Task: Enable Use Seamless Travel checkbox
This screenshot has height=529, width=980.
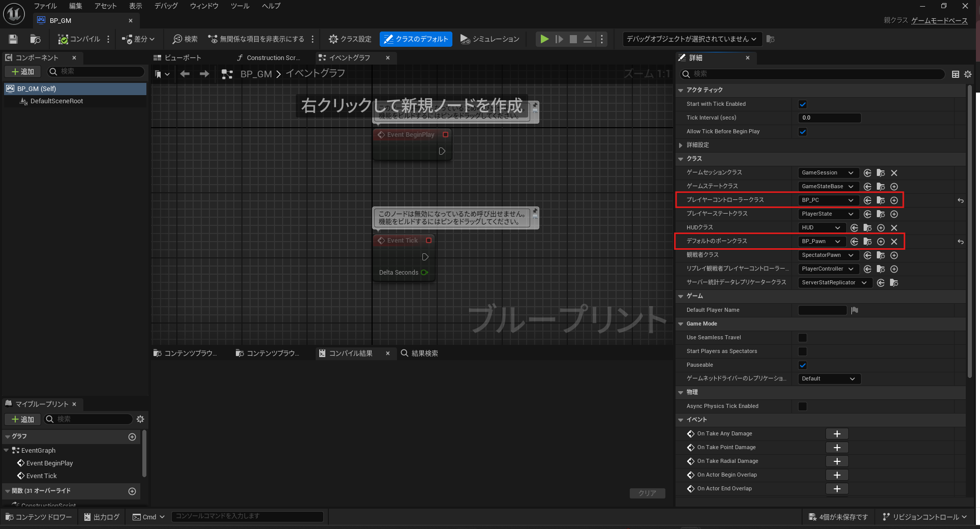Action: 803,338
